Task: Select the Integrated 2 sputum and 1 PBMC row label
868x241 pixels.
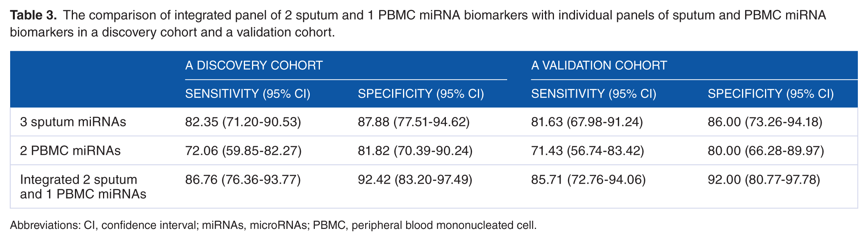Action: (x=83, y=186)
